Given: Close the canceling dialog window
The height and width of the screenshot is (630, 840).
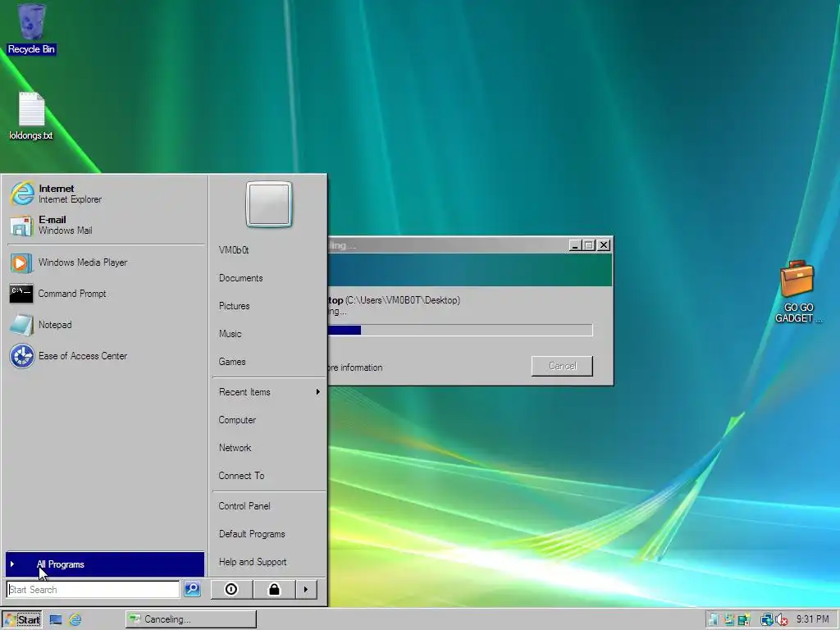Looking at the screenshot, I should [604, 245].
